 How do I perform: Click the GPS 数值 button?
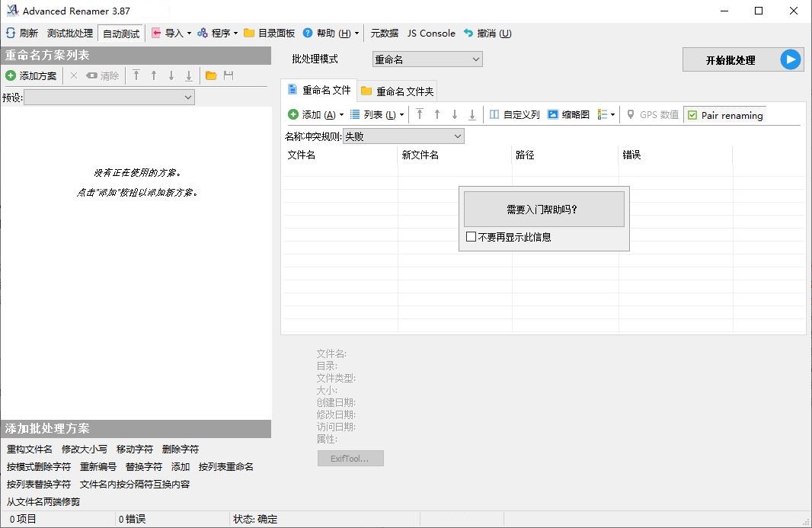click(x=653, y=114)
